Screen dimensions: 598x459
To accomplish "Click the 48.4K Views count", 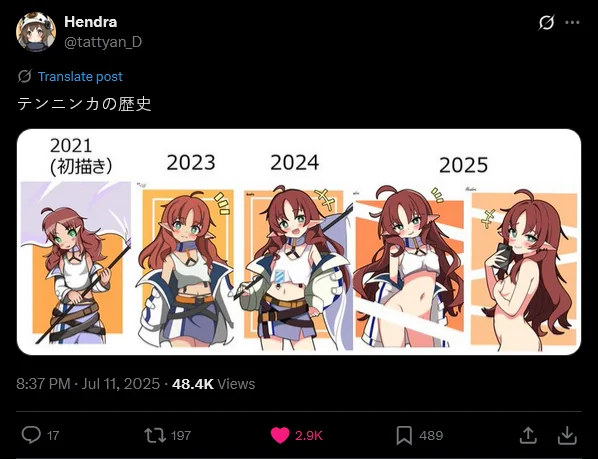I will tap(214, 384).
